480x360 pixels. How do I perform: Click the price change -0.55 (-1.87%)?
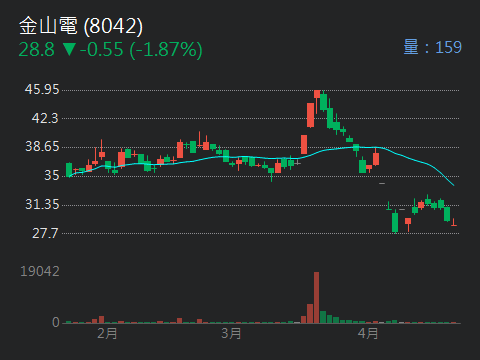click(x=141, y=50)
